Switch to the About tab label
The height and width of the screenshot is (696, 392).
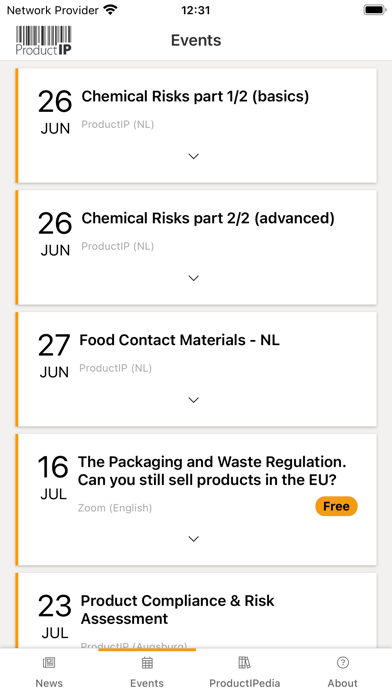(342, 683)
